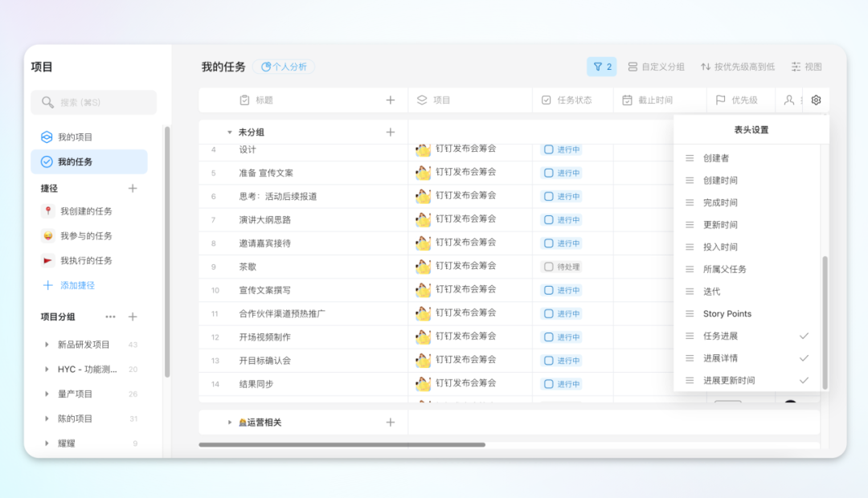The width and height of the screenshot is (868, 498).
Task: Open three-dots menu beside 项目分组
Action: [110, 317]
